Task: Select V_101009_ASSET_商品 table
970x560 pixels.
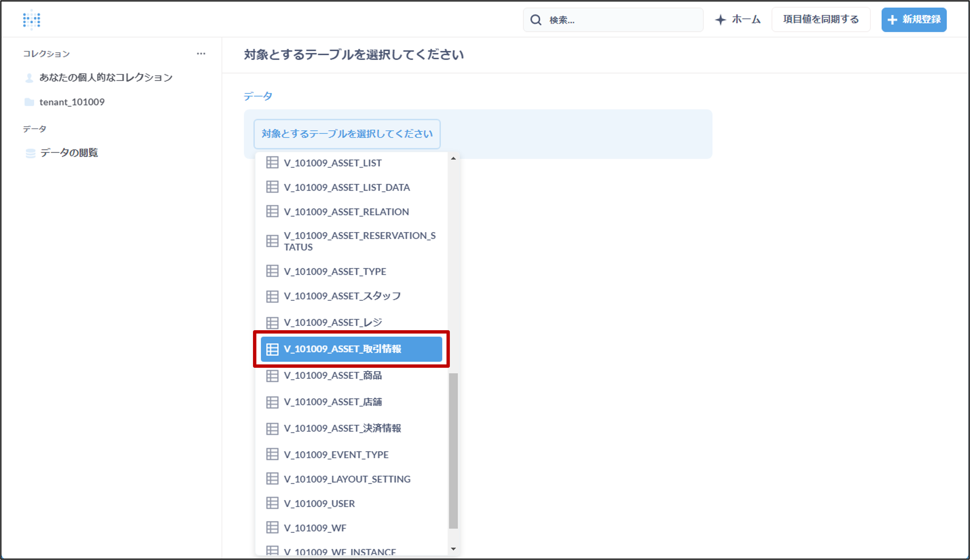Action: click(333, 376)
